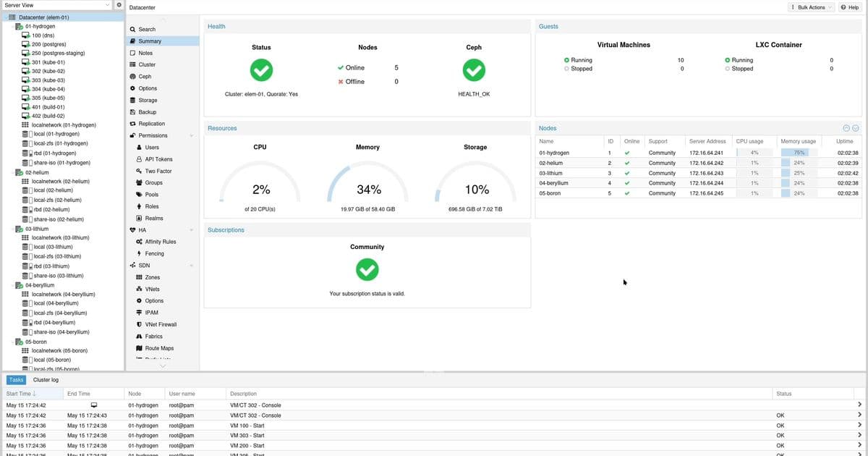Open the Ceph section in the menu

coord(145,76)
